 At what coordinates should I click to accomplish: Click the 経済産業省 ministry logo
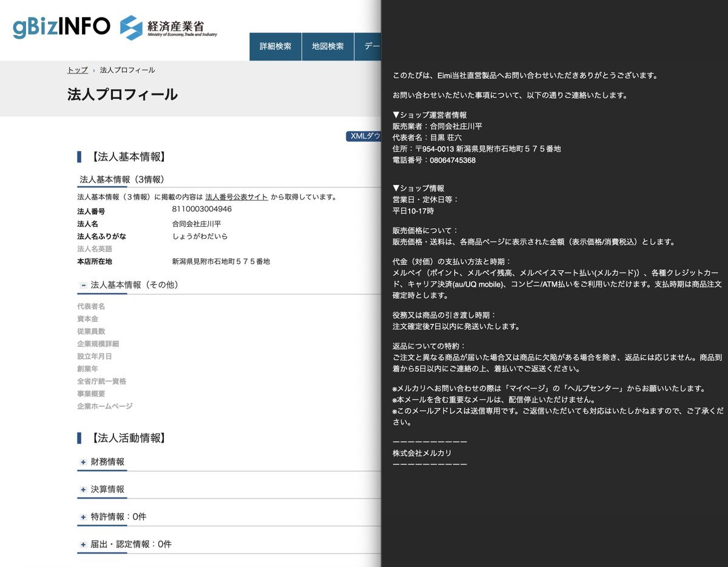168,27
